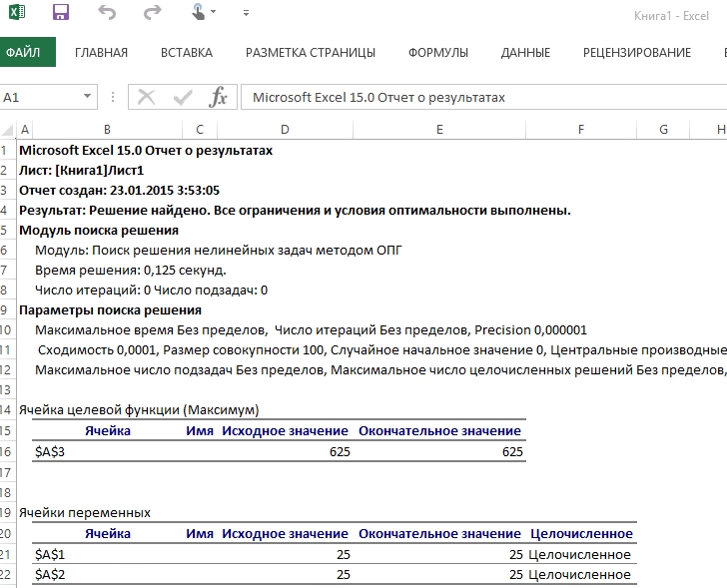Select column D header
The height and width of the screenshot is (588, 727).
coord(285,129)
